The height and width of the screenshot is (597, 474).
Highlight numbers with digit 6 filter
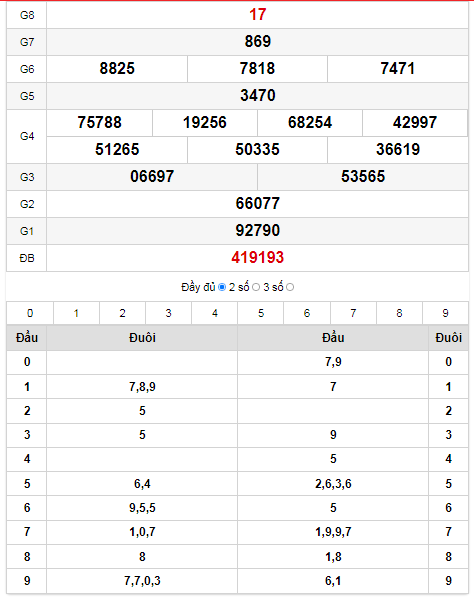tap(307, 313)
